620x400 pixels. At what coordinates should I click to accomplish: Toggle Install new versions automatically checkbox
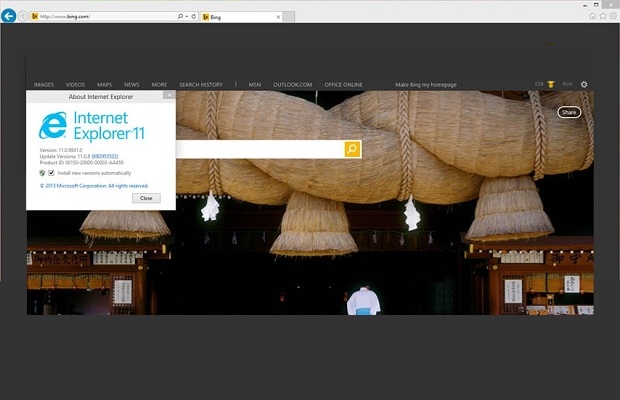[51, 173]
